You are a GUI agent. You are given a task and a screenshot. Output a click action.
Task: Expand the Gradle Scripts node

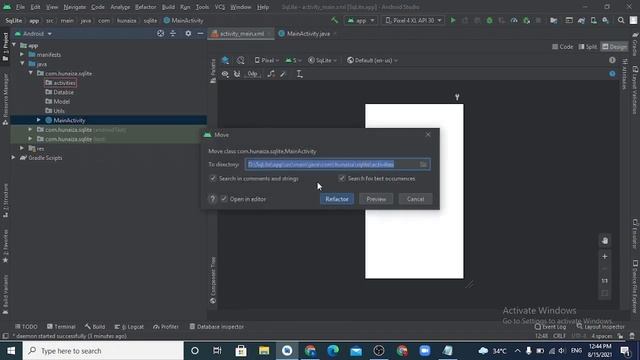pos(13,158)
